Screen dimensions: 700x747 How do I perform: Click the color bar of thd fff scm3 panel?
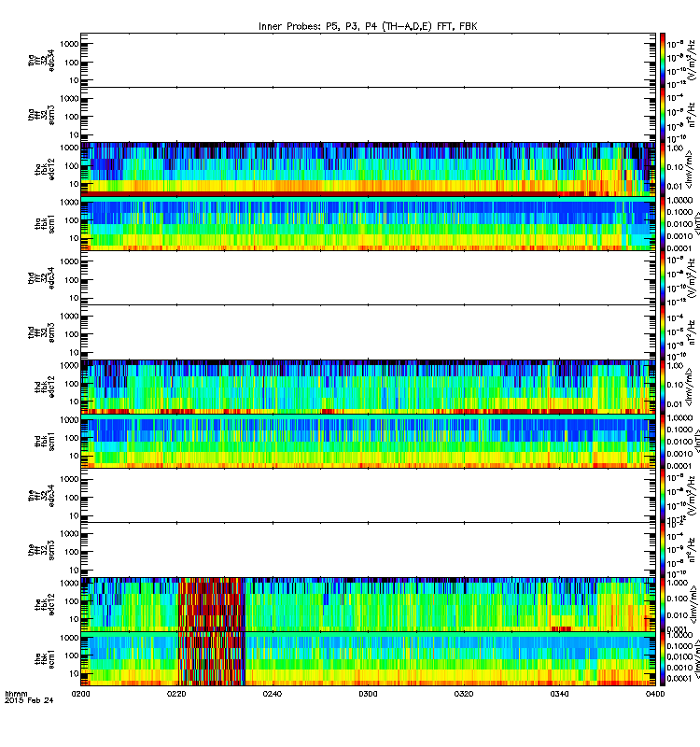(663, 332)
